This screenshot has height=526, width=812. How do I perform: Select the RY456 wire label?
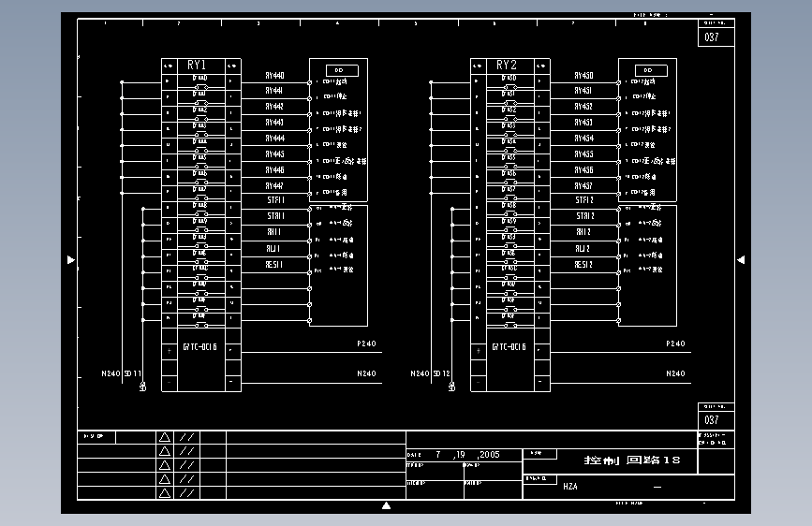coord(583,170)
